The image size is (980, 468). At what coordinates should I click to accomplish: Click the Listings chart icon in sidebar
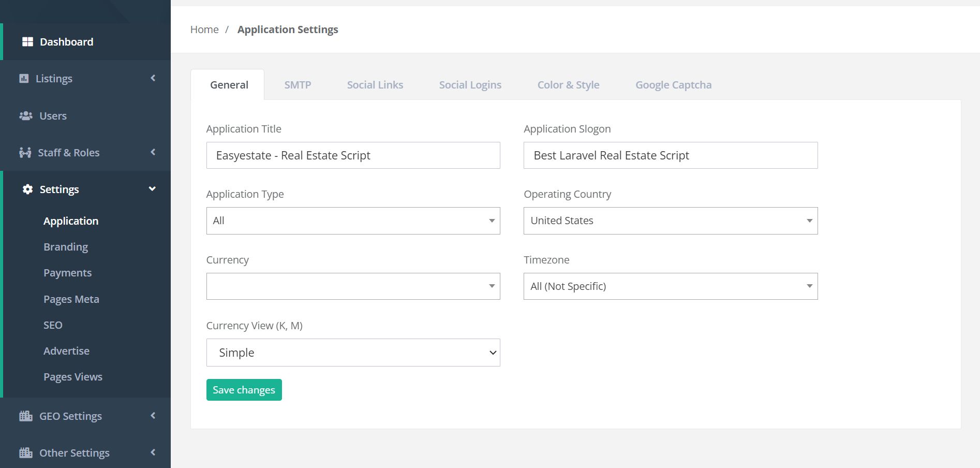pos(24,79)
